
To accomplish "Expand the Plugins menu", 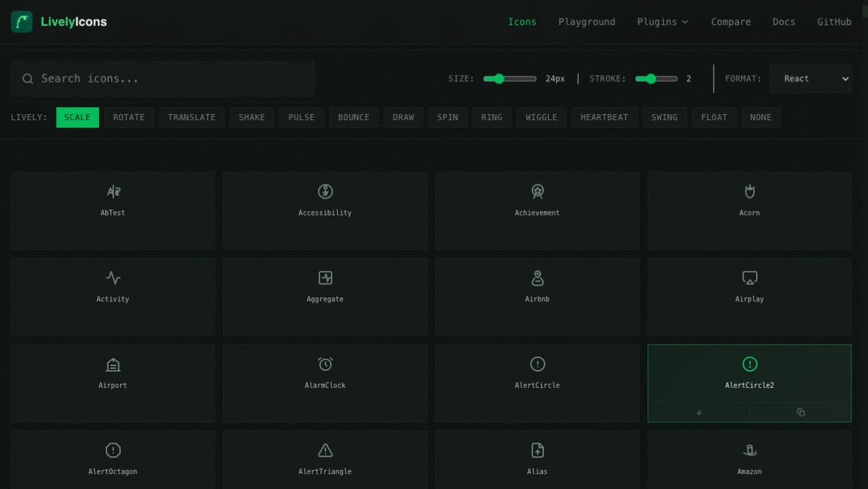I will click(x=663, y=22).
